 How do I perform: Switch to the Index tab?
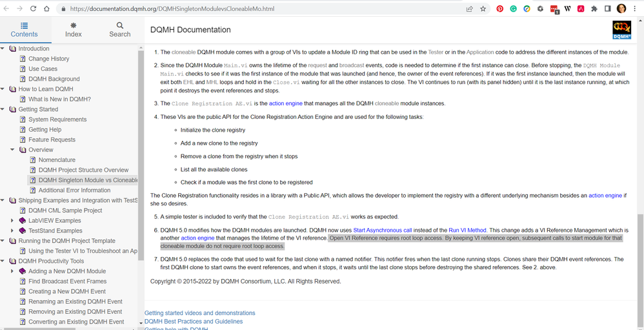[x=74, y=30]
